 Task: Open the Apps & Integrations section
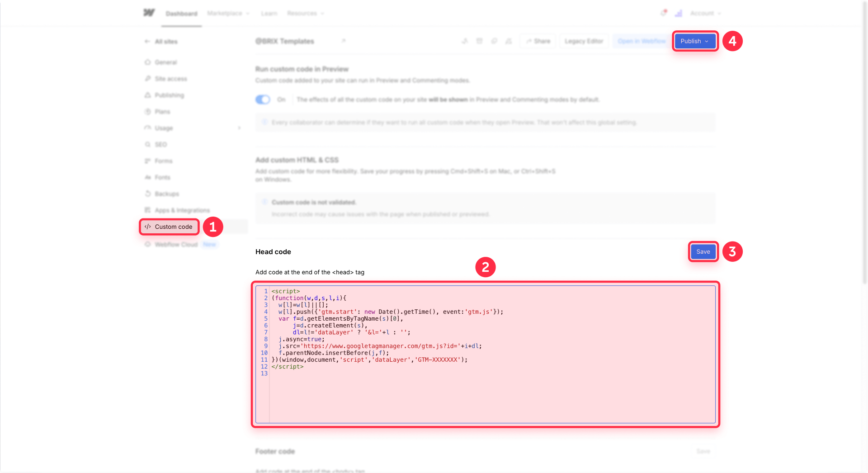pos(182,210)
